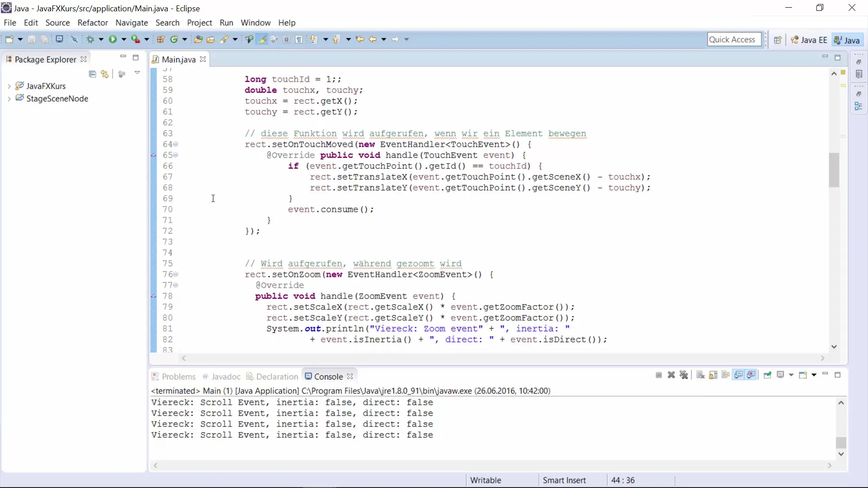The image size is (868, 488).
Task: Toggle Show Whitespace Characters pilcrow icon
Action: (299, 39)
